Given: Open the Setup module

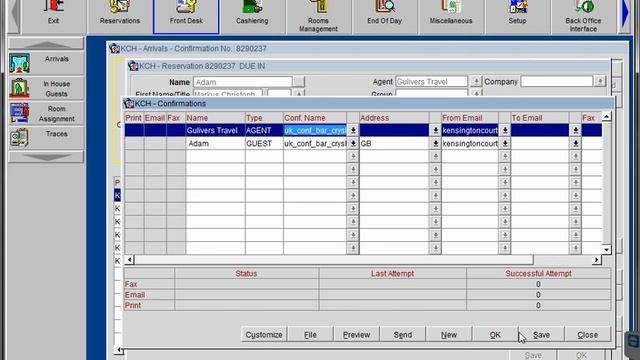Looking at the screenshot, I should [517, 16].
